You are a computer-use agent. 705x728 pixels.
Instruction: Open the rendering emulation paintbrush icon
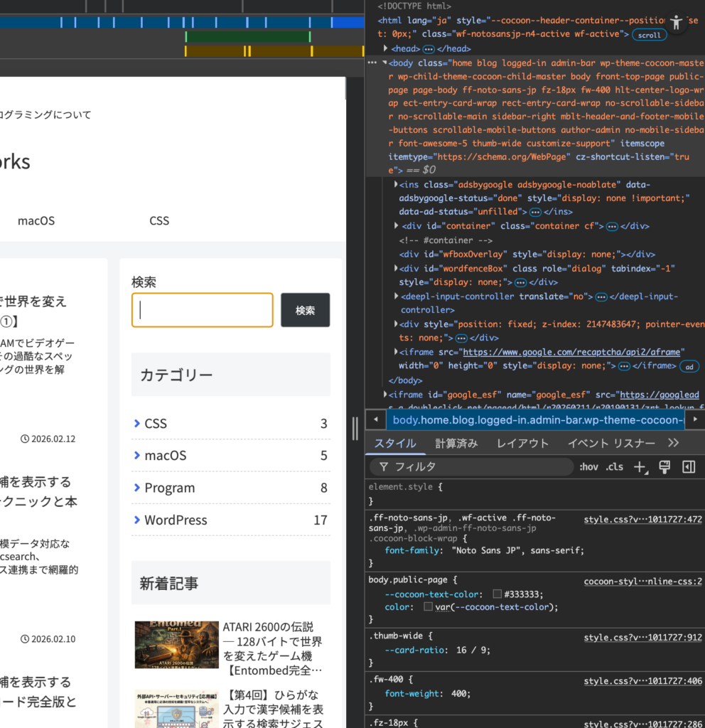click(x=665, y=467)
